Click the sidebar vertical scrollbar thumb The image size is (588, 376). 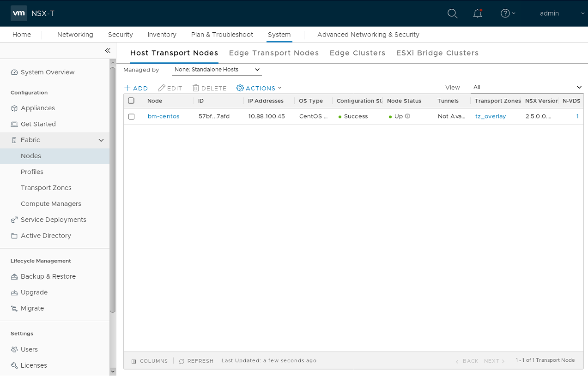click(x=113, y=190)
